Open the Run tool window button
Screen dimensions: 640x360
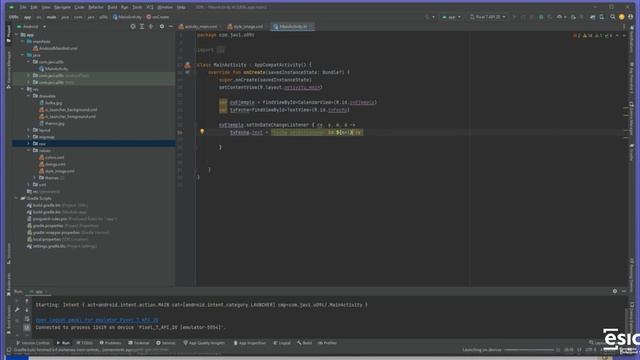click(x=63, y=343)
